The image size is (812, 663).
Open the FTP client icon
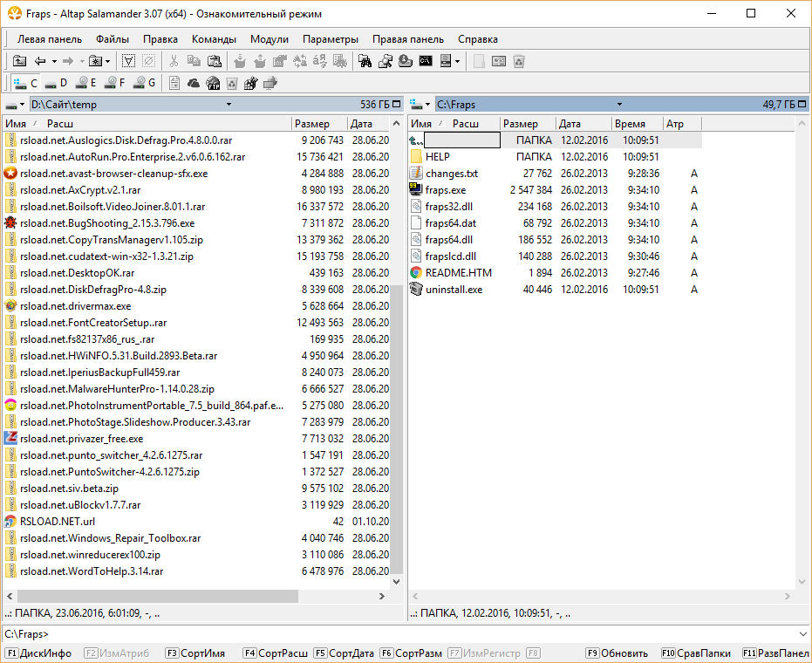(x=213, y=83)
